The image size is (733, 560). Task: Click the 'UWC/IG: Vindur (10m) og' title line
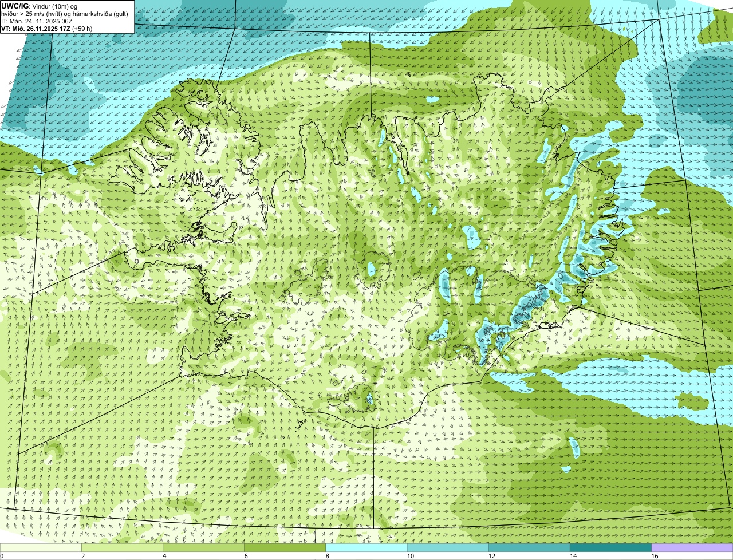pos(39,6)
